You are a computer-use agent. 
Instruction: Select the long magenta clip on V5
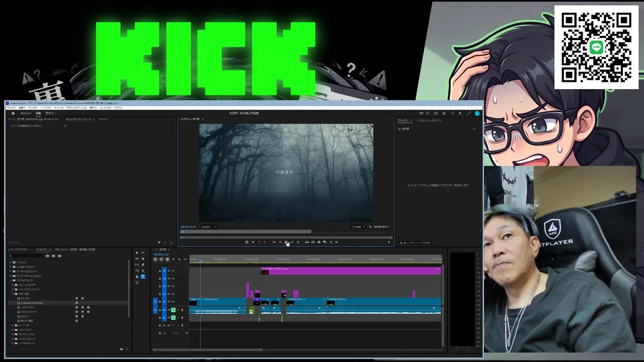(351, 271)
